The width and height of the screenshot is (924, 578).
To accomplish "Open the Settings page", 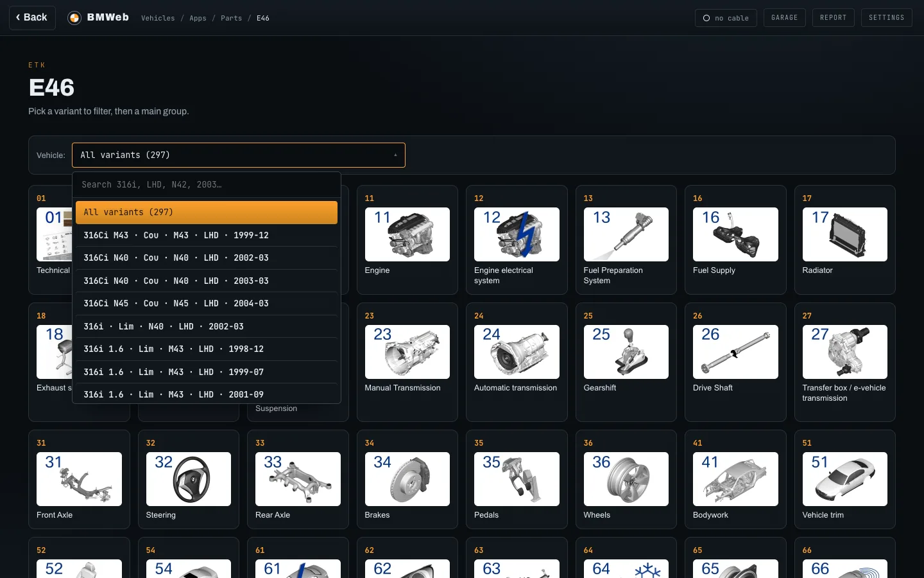I will 886,18.
